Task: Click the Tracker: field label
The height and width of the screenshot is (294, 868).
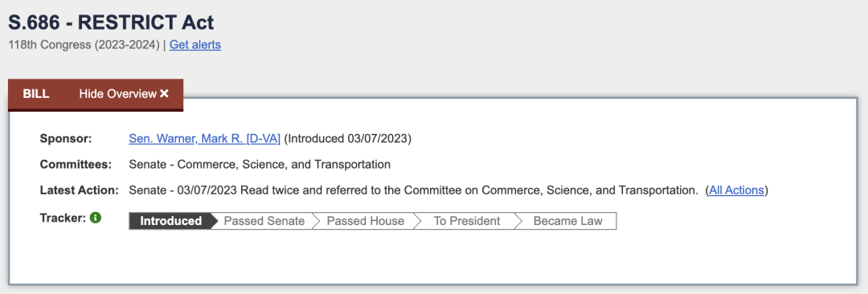Action: (x=63, y=218)
